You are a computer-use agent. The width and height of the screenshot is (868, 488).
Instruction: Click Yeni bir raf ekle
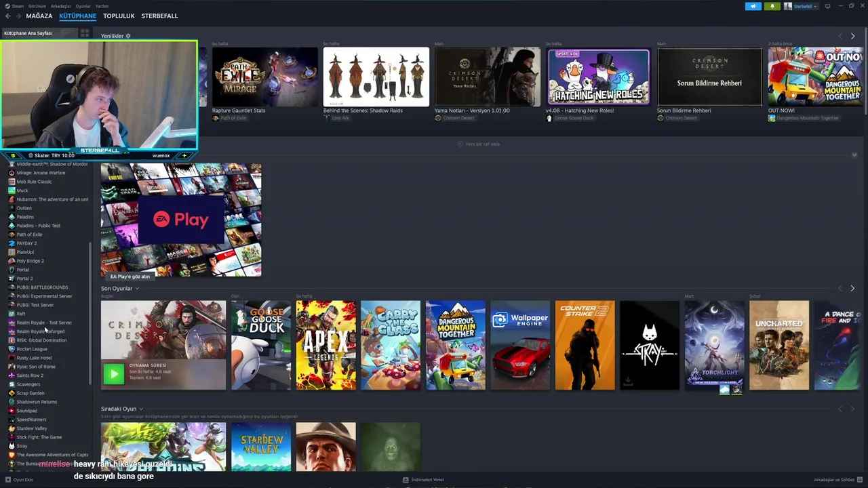479,144
